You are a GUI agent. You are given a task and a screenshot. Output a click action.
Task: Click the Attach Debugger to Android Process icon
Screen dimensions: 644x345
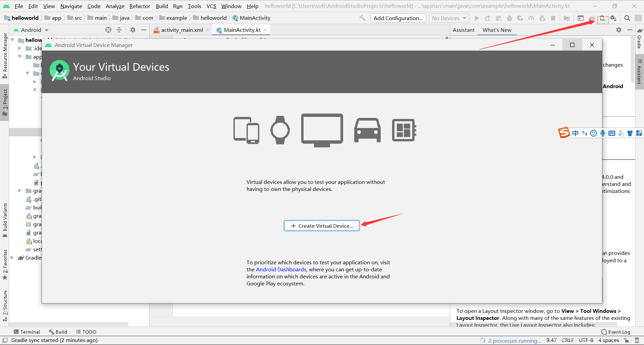pyautogui.click(x=542, y=18)
